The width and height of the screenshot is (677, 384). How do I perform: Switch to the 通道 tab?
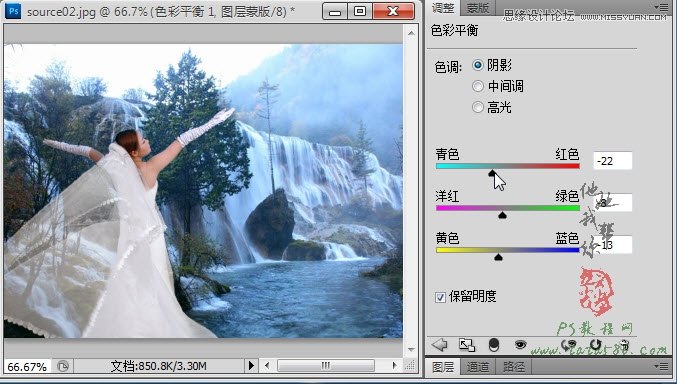pos(478,367)
